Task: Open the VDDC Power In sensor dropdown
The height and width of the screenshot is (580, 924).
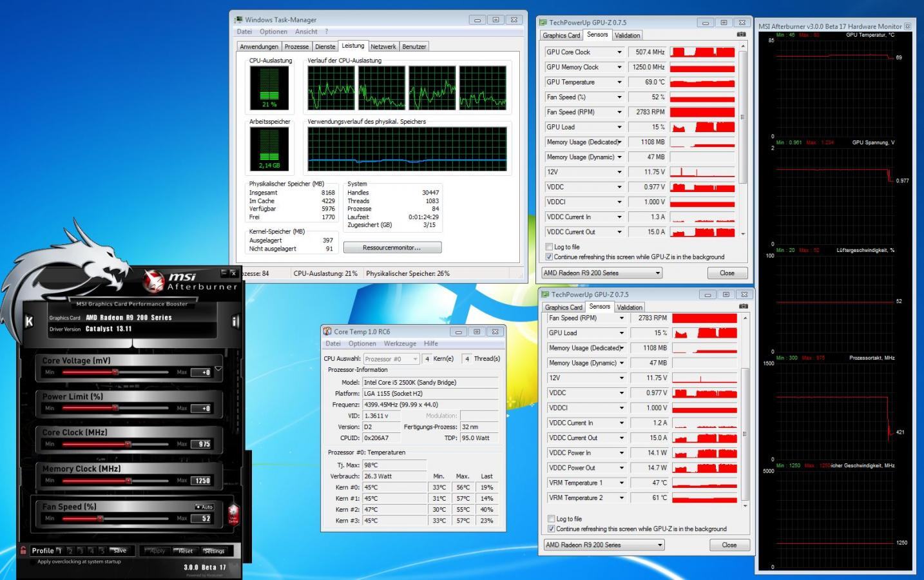Action: point(622,453)
